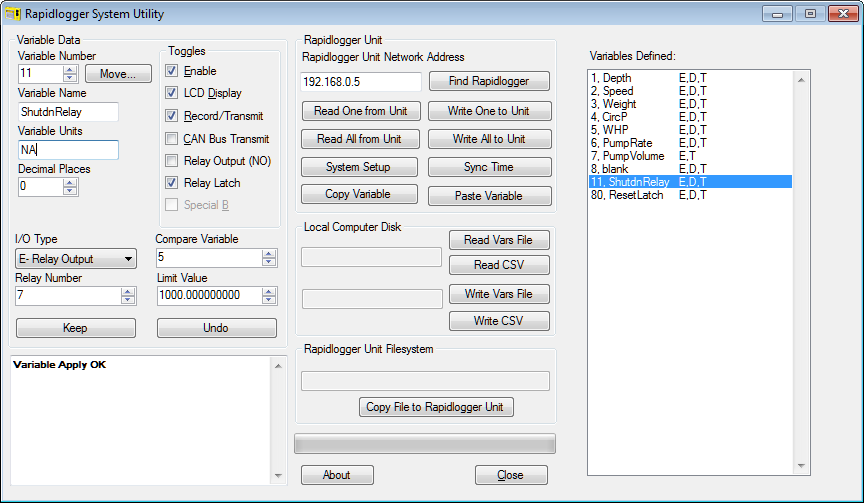Viewport: 864px width, 503px height.
Task: Click Find Rapidlogger button
Action: (x=489, y=81)
